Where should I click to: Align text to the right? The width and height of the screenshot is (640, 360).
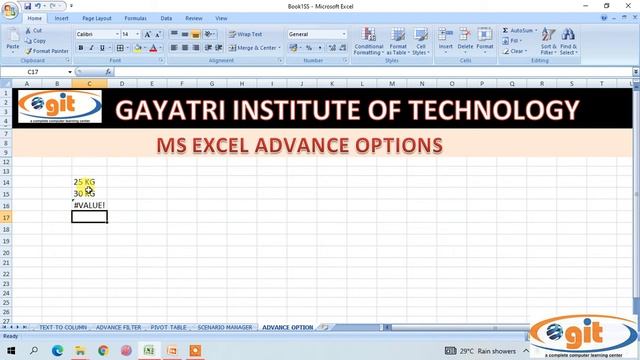click(196, 48)
